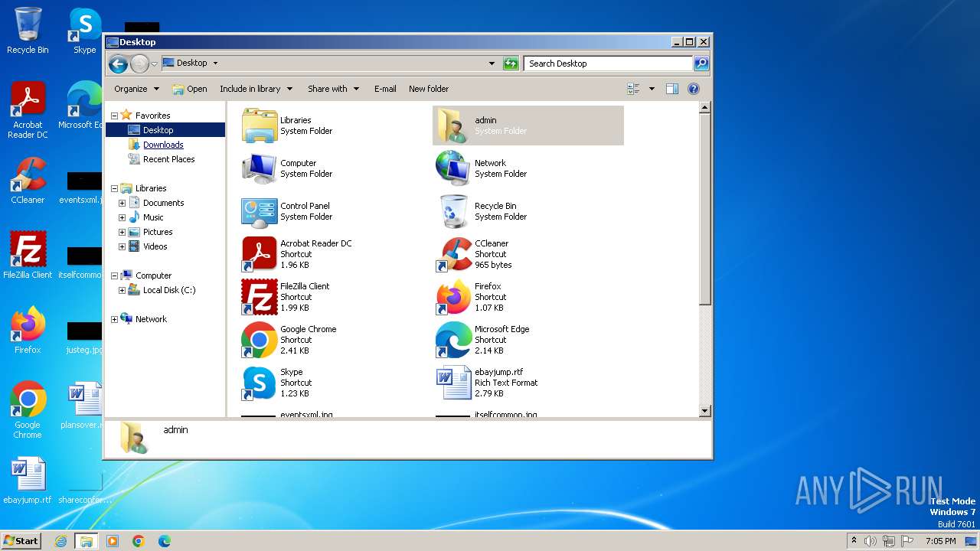Collapse the Favorites tree group
The width and height of the screenshot is (980, 551).
pyautogui.click(x=114, y=116)
